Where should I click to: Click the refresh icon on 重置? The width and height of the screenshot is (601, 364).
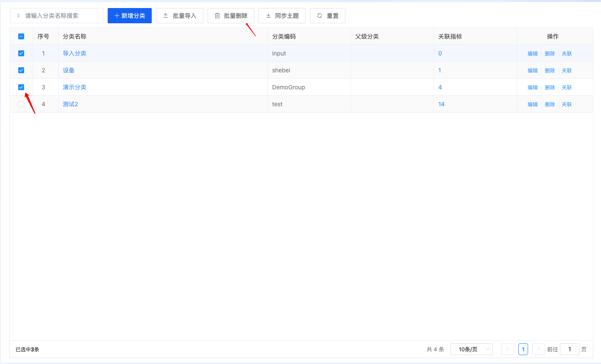click(x=320, y=16)
